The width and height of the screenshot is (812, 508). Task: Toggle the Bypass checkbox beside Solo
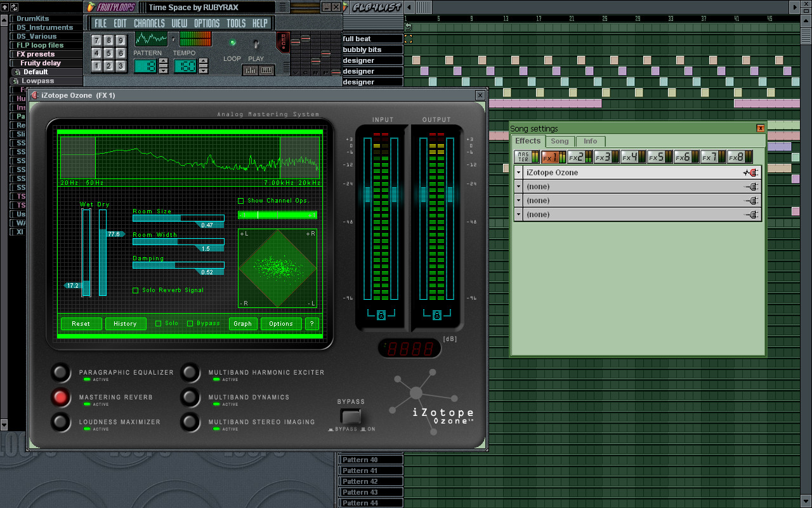[190, 323]
